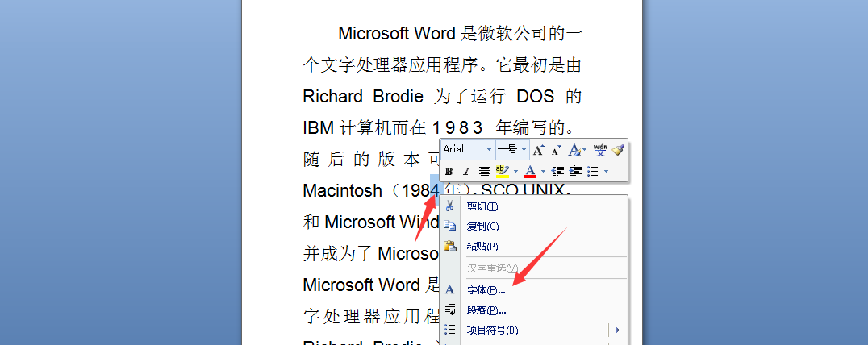The image size is (868, 345).
Task: Click the digits "1 9 8 3" in the document
Action: 457,128
